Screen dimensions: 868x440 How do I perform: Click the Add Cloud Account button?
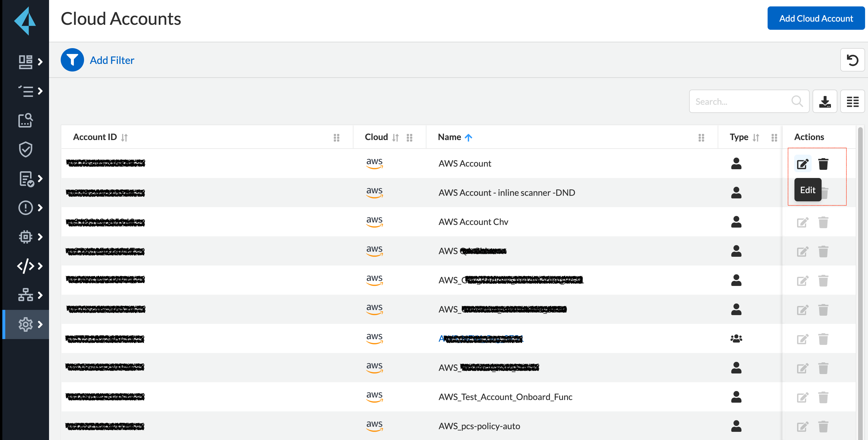[x=816, y=18]
